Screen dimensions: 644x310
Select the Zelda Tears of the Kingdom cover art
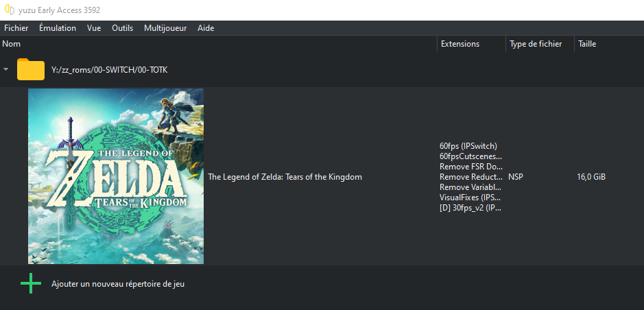[x=116, y=176]
